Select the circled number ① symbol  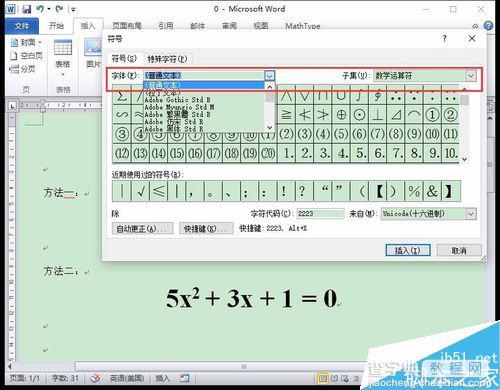coord(432,115)
